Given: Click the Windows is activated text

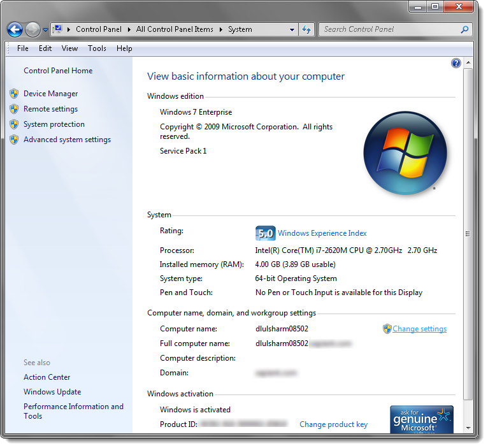Looking at the screenshot, I should [x=195, y=410].
